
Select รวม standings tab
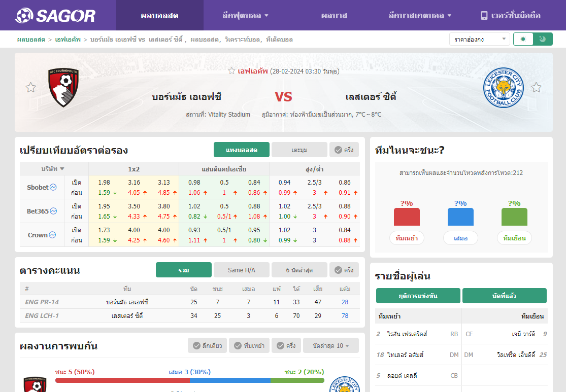pos(184,270)
